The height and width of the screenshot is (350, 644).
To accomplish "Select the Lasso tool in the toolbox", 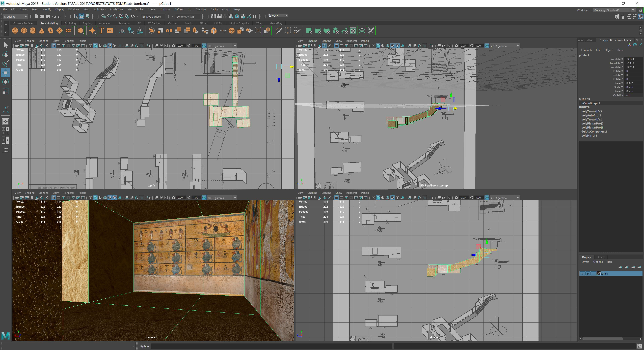I will tap(6, 54).
